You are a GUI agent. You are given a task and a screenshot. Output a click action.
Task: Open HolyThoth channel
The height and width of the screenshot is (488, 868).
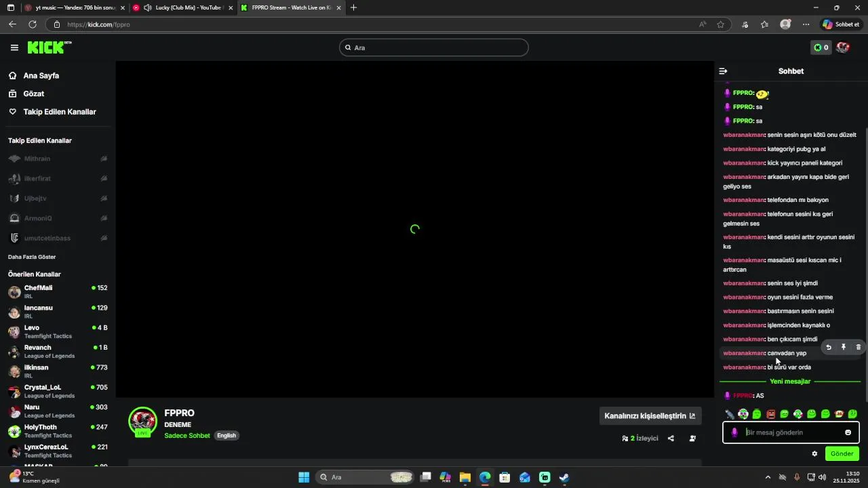click(58, 431)
